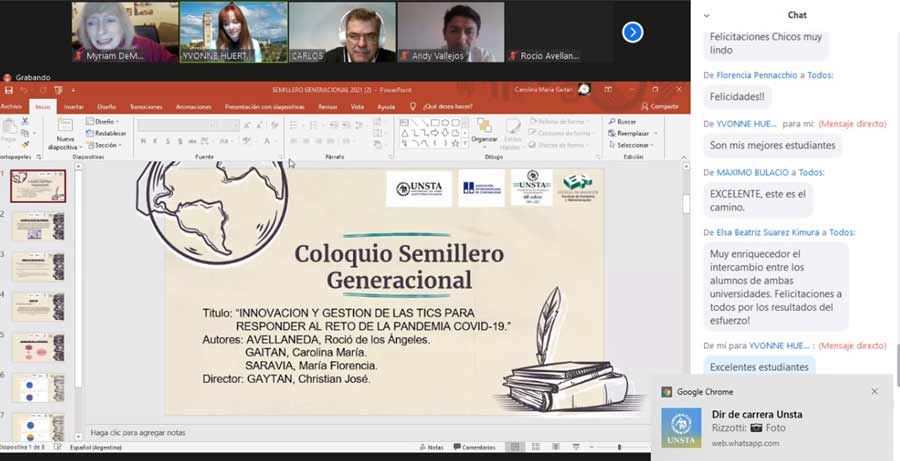Collapse the Chat panel chevron
900x461 pixels.
click(x=707, y=15)
